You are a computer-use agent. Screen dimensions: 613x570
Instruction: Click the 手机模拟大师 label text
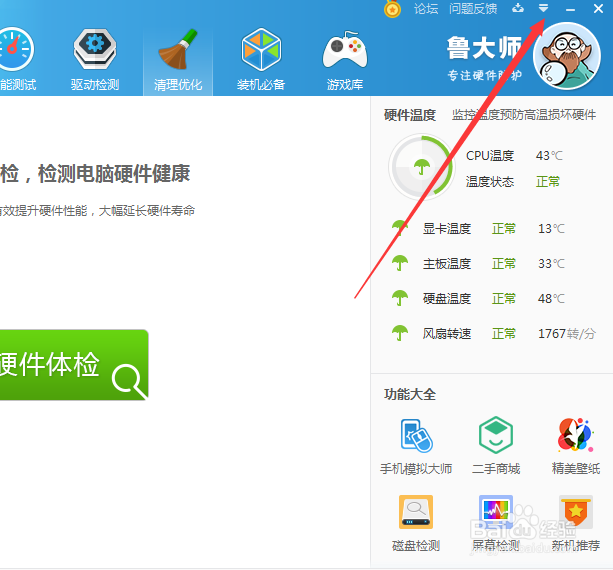[x=416, y=468]
